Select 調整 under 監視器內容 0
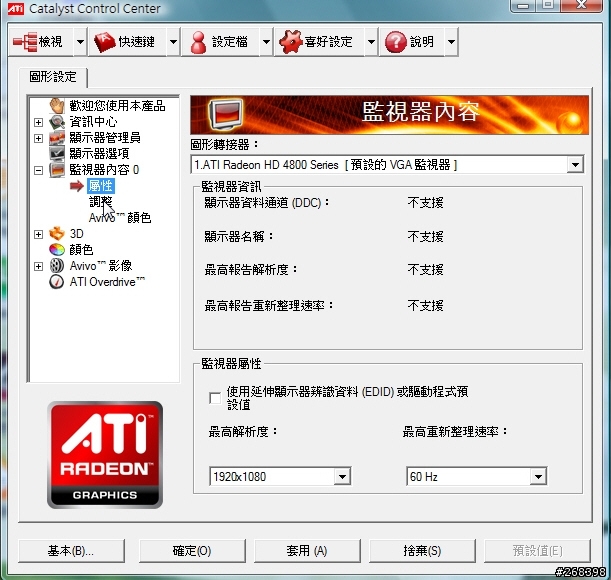The width and height of the screenshot is (611, 580). [101, 202]
